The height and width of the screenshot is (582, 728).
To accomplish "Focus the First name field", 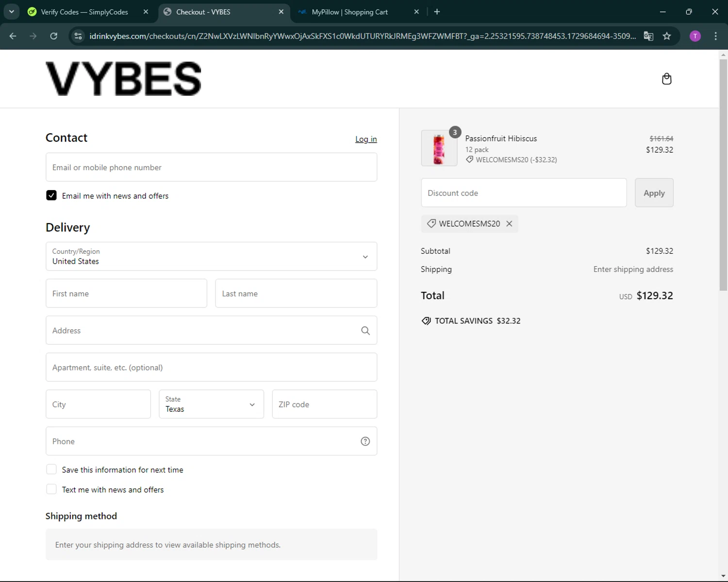I will click(x=126, y=293).
